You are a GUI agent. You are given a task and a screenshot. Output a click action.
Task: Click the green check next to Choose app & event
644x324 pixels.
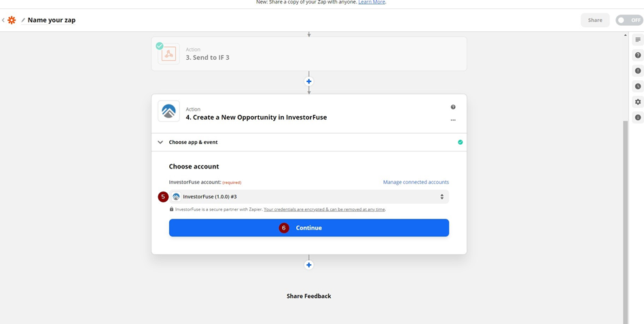[460, 142]
